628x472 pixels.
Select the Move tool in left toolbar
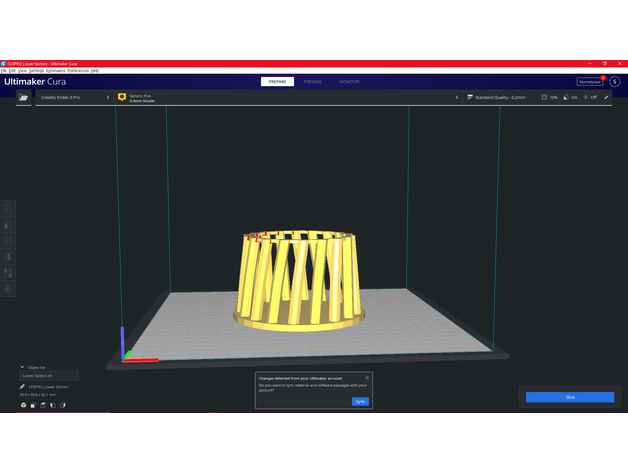coord(10,208)
